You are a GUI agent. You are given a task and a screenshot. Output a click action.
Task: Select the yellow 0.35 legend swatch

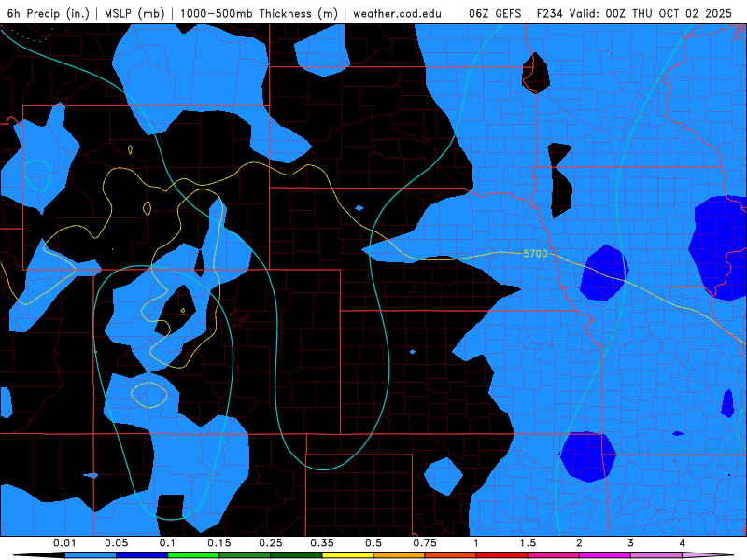347,555
